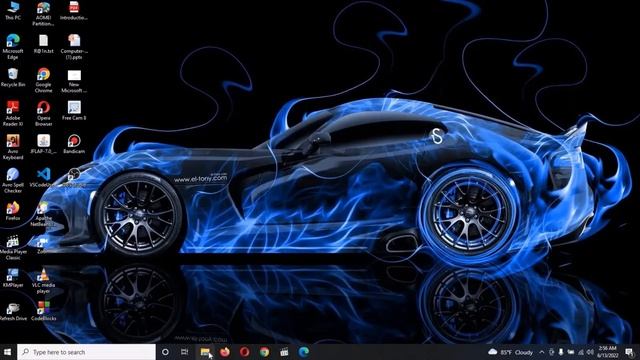This screenshot has width=640, height=360.
Task: Launch Free Cam 8 shortcut
Action: (x=74, y=111)
